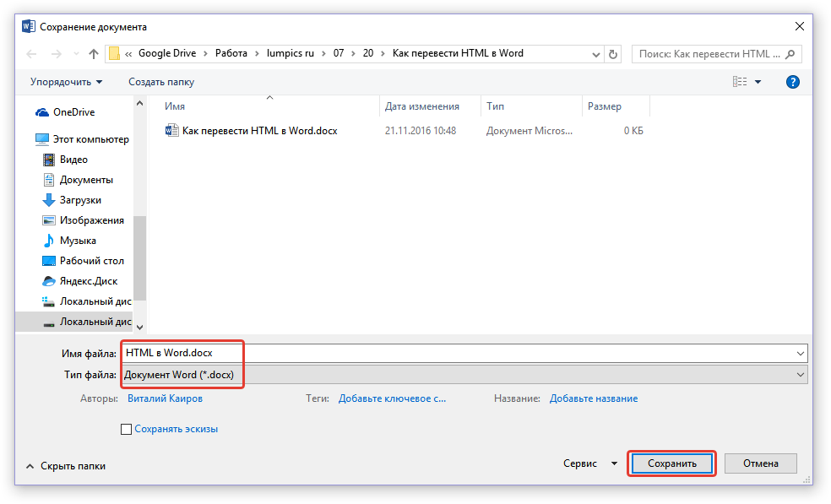The width and height of the screenshot is (831, 504).
Task: Click the Up one level arrow icon
Action: click(94, 53)
